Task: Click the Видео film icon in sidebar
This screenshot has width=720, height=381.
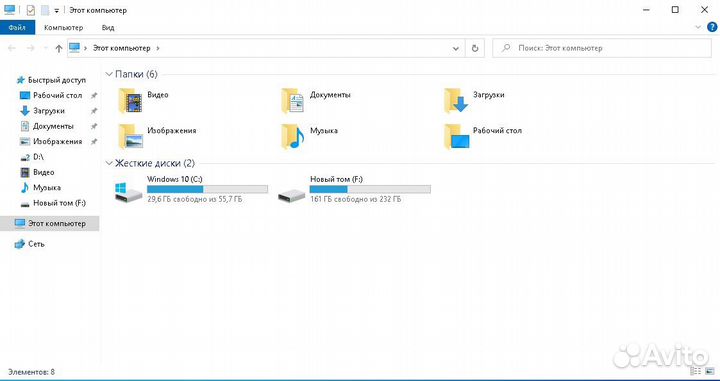Action: tap(25, 172)
